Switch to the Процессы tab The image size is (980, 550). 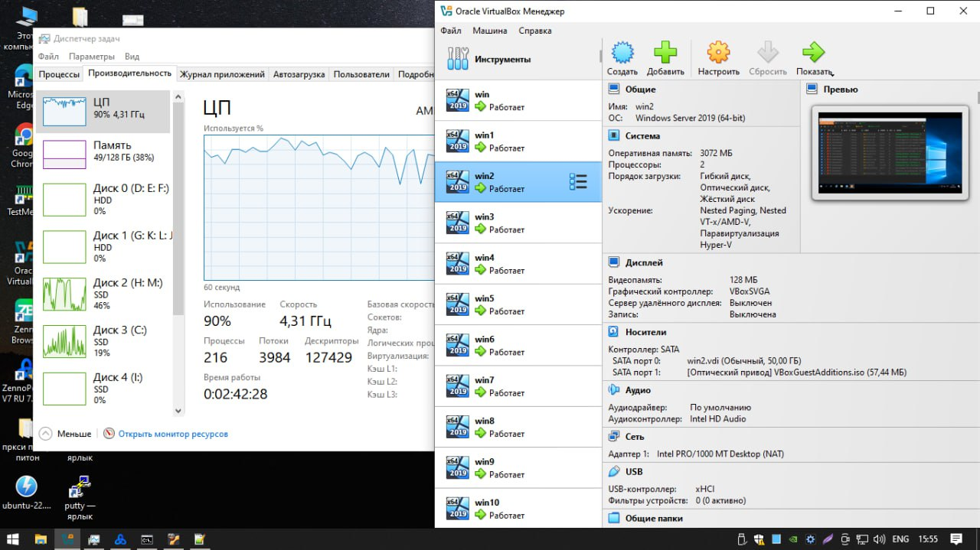(60, 74)
